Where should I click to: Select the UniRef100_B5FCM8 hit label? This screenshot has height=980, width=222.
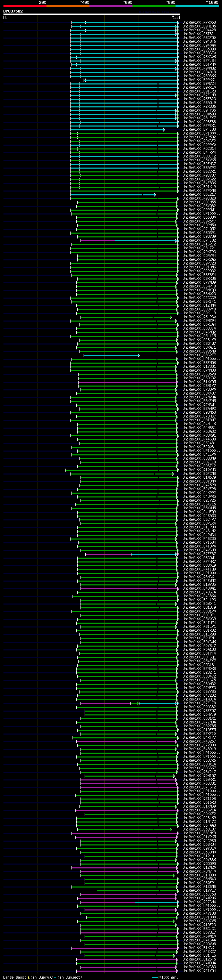[x=199, y=473]
